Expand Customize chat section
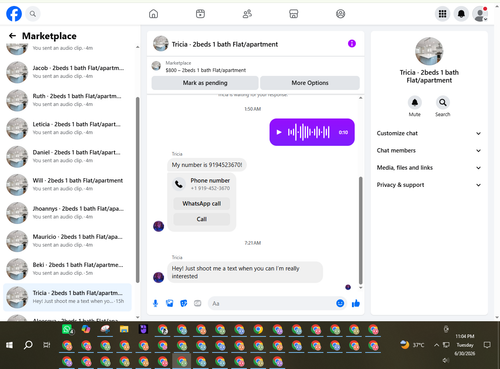This screenshot has height=369, width=500. click(x=429, y=133)
